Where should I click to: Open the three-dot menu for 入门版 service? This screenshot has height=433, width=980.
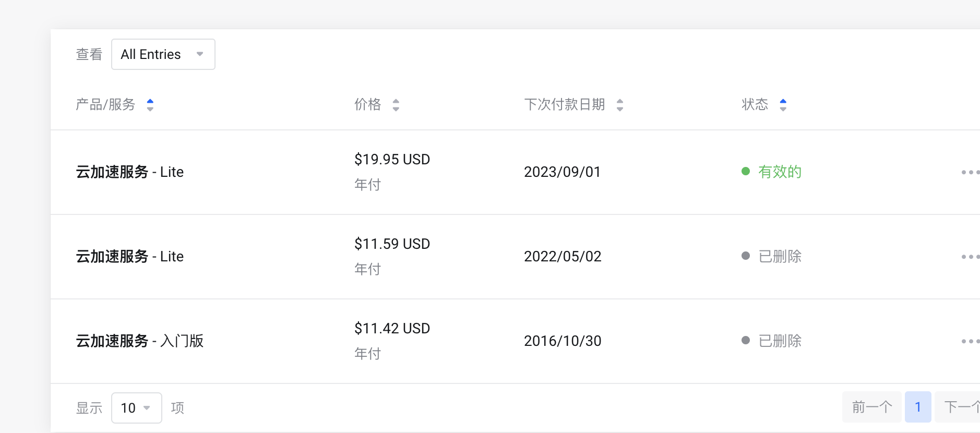tap(970, 341)
